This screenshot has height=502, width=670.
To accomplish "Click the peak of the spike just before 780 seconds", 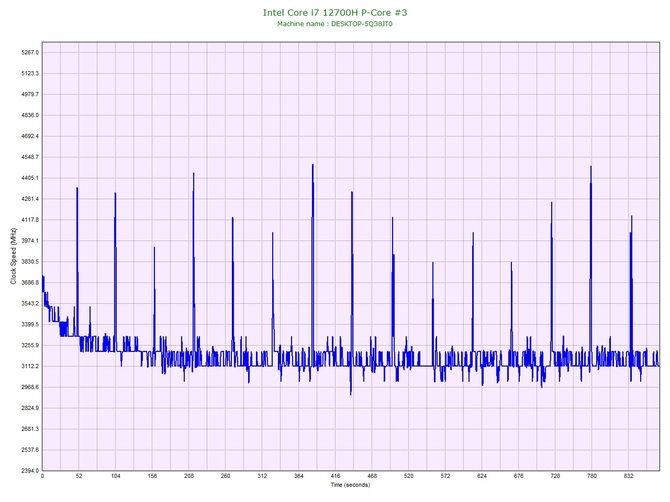I will pyautogui.click(x=591, y=167).
